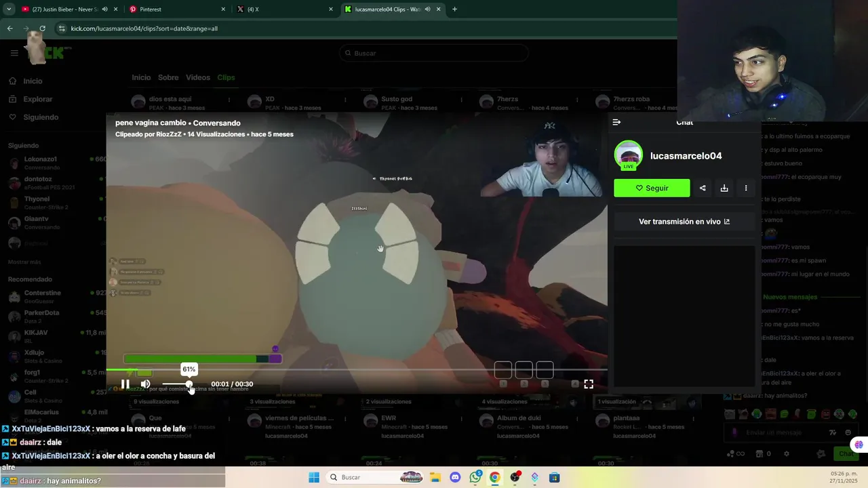Select the Sobre tab
Viewport: 868px width, 488px height.
pos(168,77)
